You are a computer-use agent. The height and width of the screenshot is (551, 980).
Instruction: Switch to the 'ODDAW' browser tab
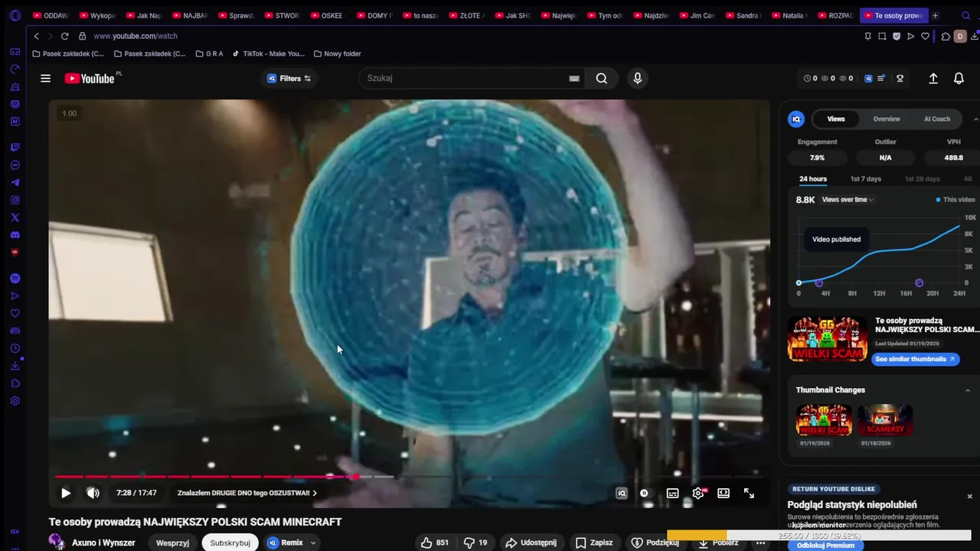click(53, 15)
